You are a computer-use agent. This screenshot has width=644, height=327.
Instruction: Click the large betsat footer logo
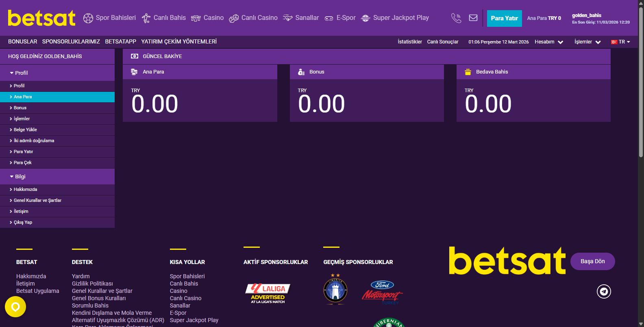507,260
